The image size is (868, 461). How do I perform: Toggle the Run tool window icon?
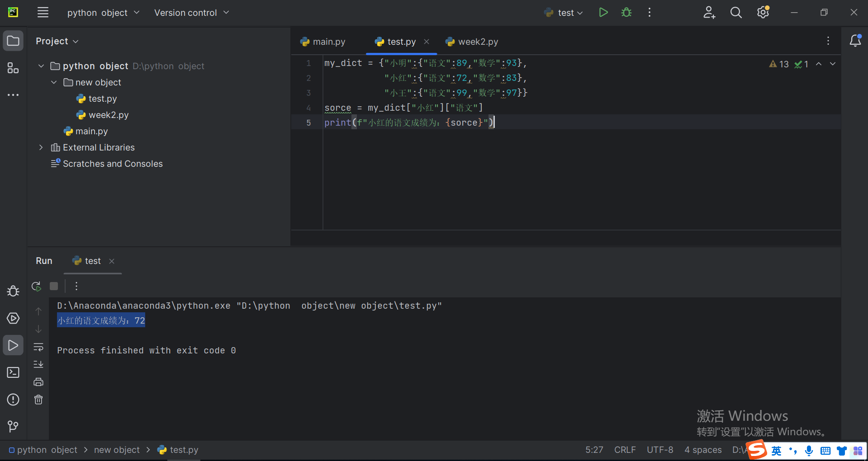pos(13,345)
